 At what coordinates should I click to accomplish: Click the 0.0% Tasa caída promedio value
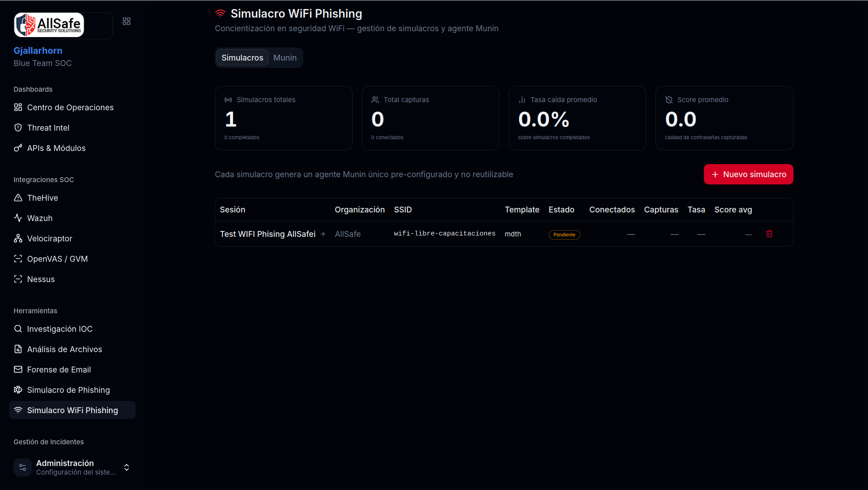click(543, 119)
